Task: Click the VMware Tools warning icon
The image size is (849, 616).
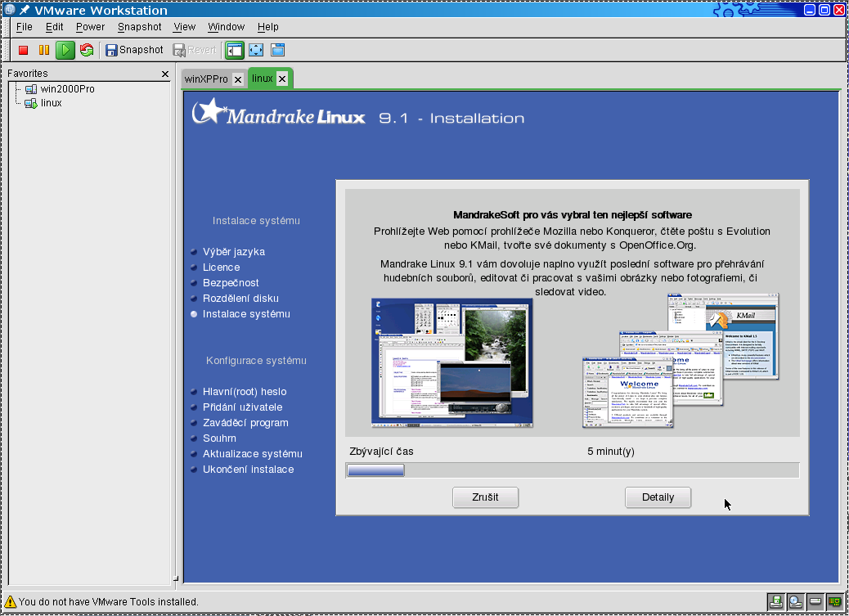Action: pyautogui.click(x=10, y=601)
